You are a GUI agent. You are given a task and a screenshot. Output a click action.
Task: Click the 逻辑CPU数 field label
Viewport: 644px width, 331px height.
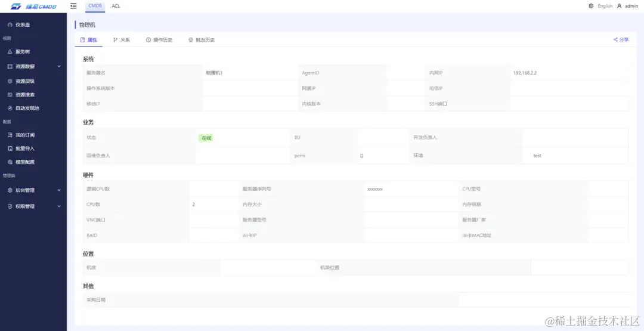[98, 189]
